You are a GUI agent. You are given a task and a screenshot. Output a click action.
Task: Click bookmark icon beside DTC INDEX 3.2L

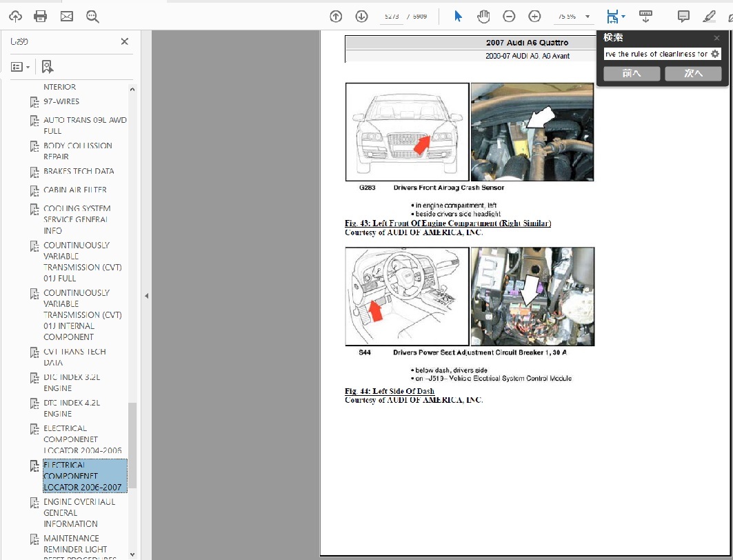pyautogui.click(x=34, y=378)
